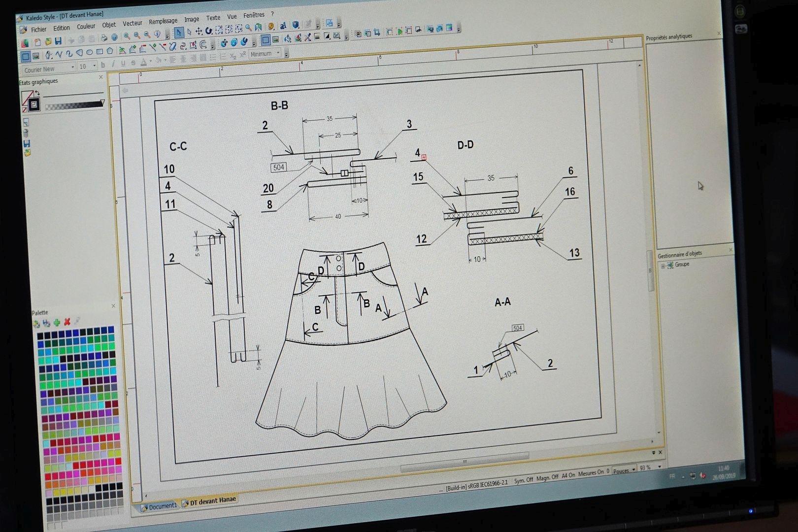
Task: Select the ellipse shape tool
Action: pyautogui.click(x=89, y=52)
